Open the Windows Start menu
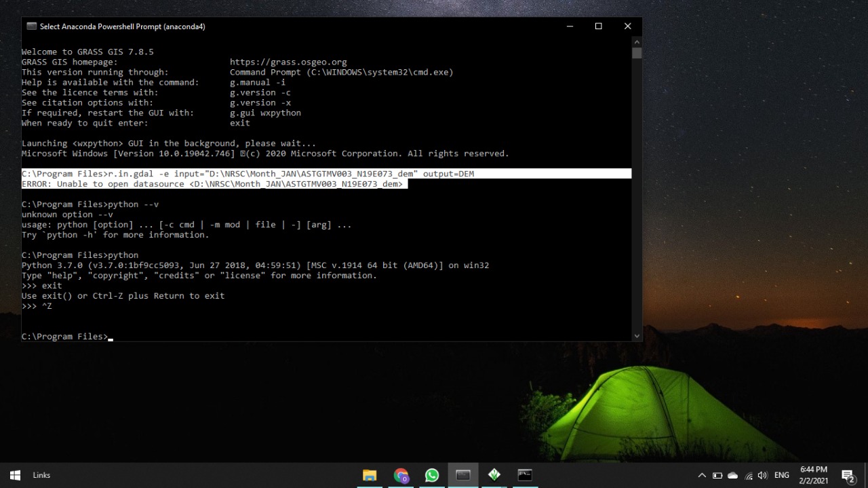Screen dimensions: 868x488 click(15, 475)
